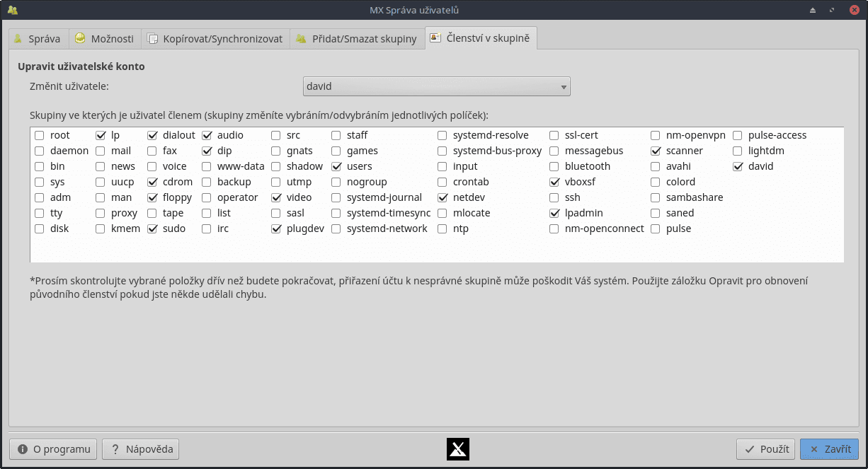Click the bird icon on Přidat/Smazat skupiny tab
The height and width of the screenshot is (469, 868).
300,39
